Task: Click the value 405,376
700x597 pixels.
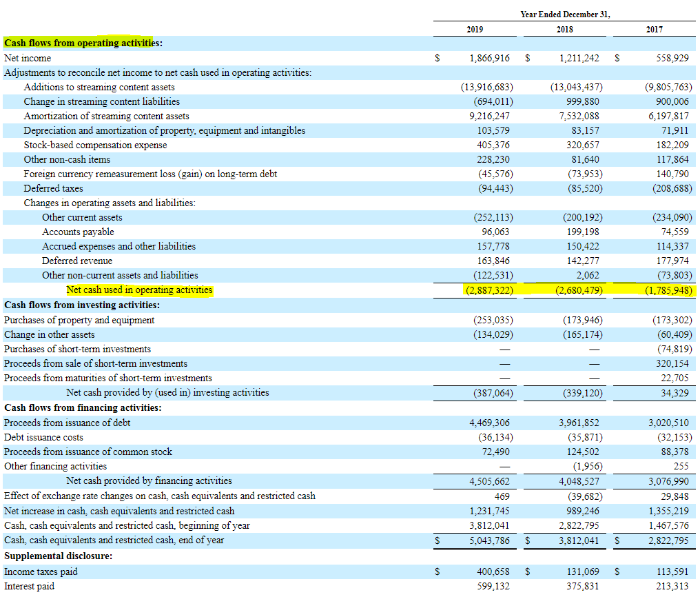Action: [493, 145]
